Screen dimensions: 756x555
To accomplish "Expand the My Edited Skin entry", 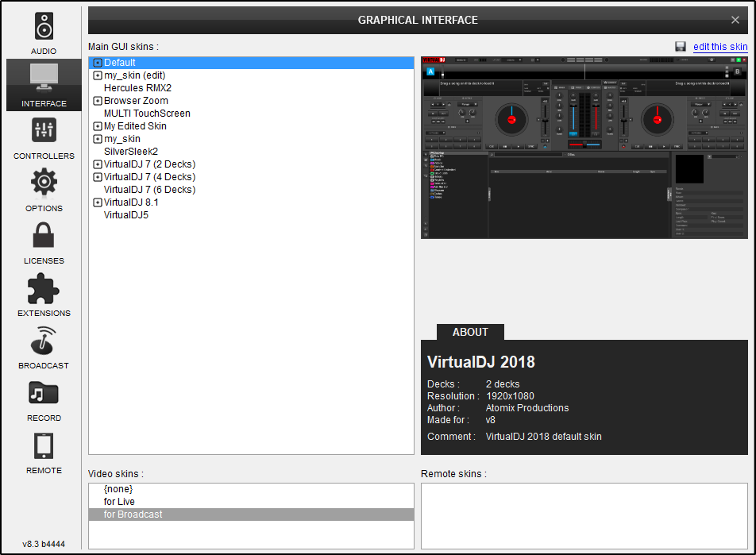I will coord(98,126).
